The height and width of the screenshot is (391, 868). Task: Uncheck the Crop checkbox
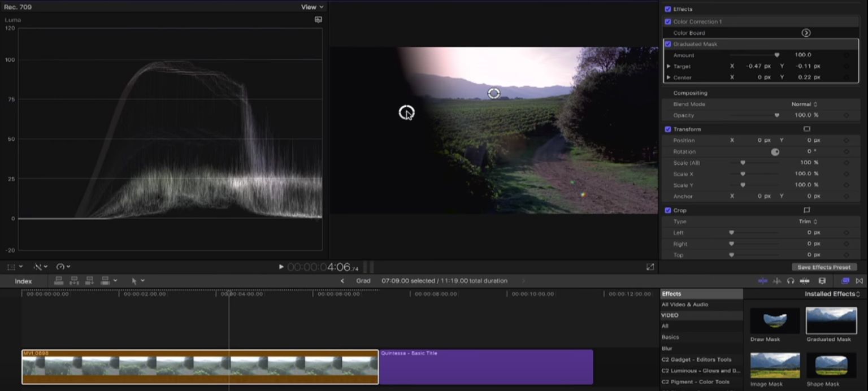667,211
